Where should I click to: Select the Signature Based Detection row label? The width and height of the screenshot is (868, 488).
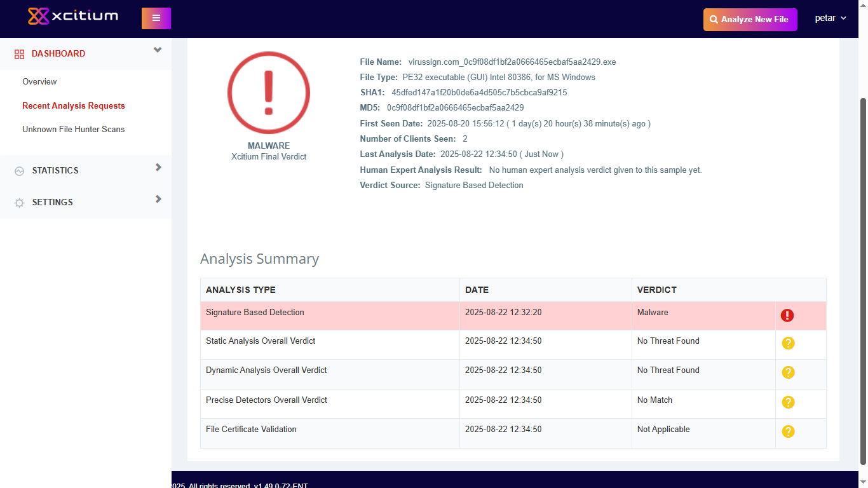[x=255, y=312]
